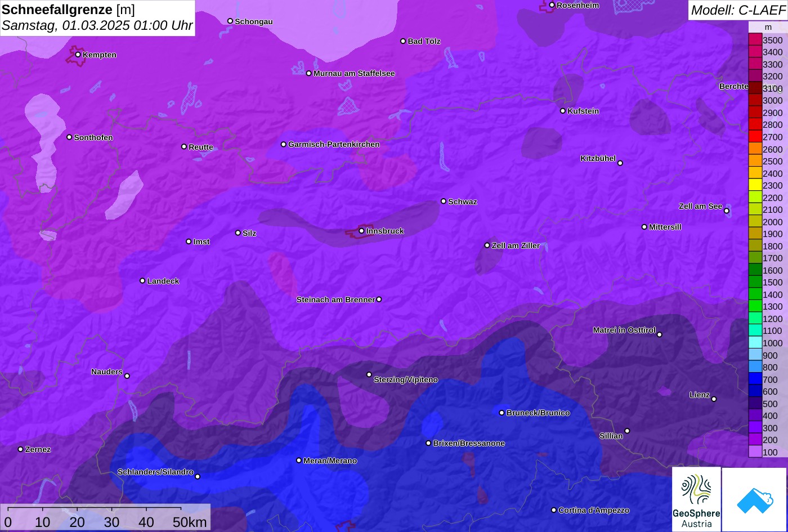Click the 50km scale bar label

click(x=190, y=522)
